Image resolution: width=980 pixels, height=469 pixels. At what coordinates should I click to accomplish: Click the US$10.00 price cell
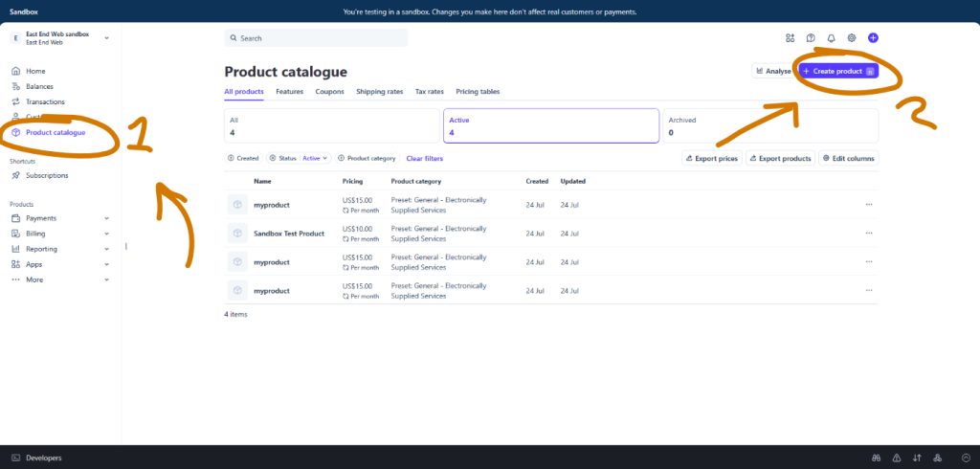coord(358,229)
